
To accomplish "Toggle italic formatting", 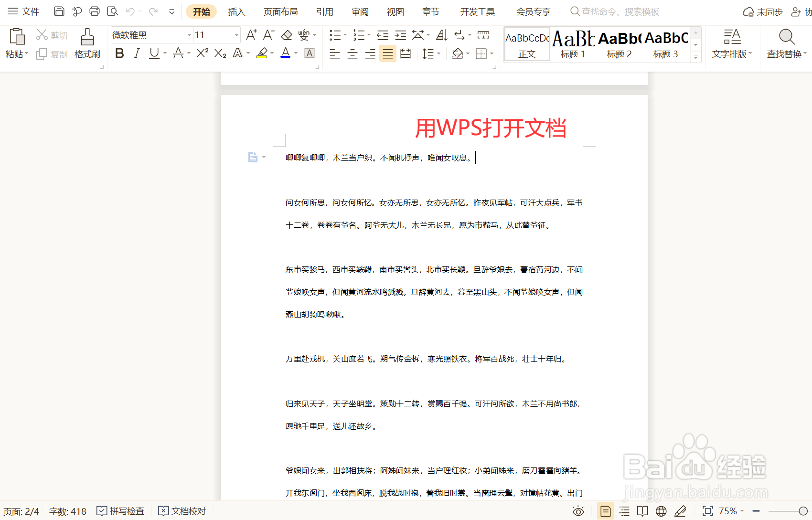I will click(137, 53).
